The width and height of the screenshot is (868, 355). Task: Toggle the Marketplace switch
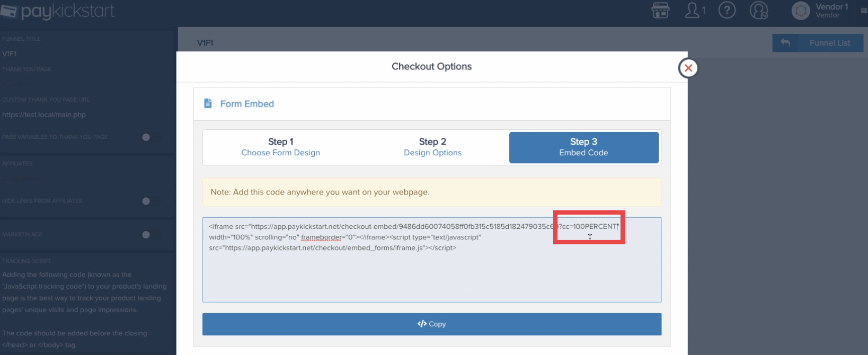[150, 235]
